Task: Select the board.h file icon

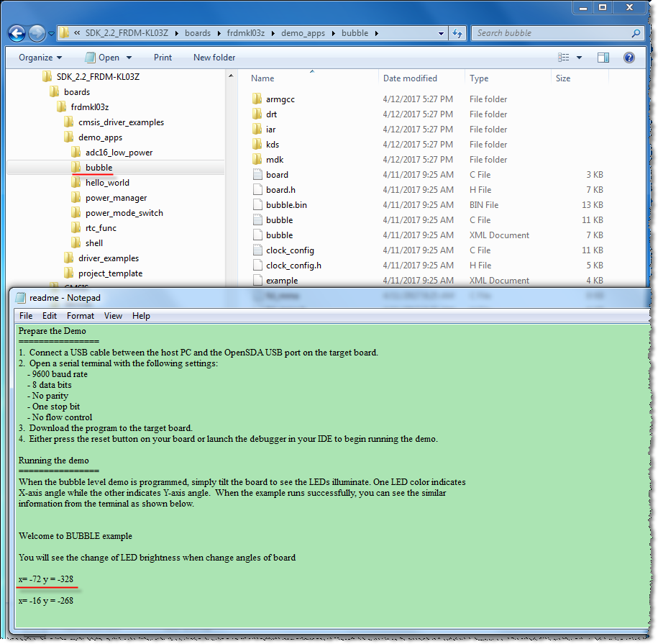Action: coord(257,190)
